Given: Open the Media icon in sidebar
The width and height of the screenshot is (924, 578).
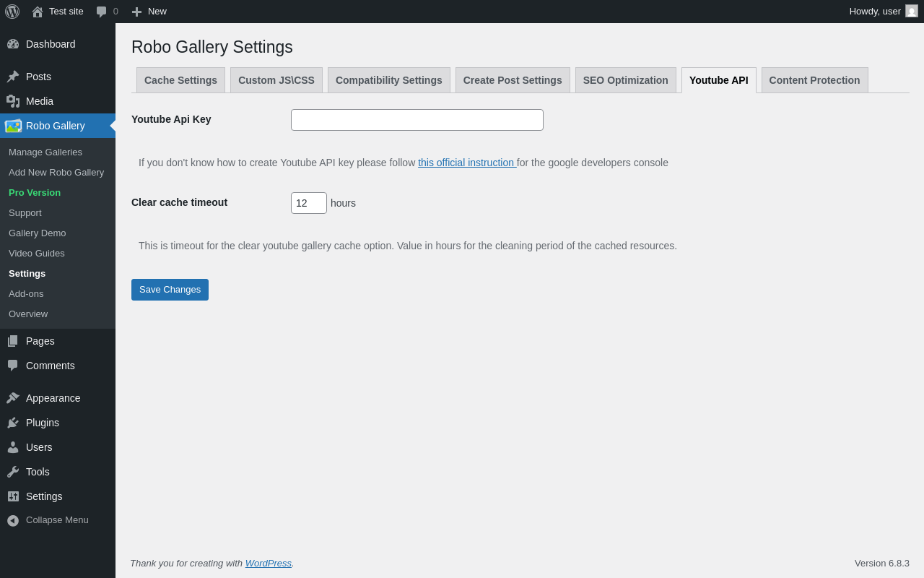Looking at the screenshot, I should pos(13,101).
